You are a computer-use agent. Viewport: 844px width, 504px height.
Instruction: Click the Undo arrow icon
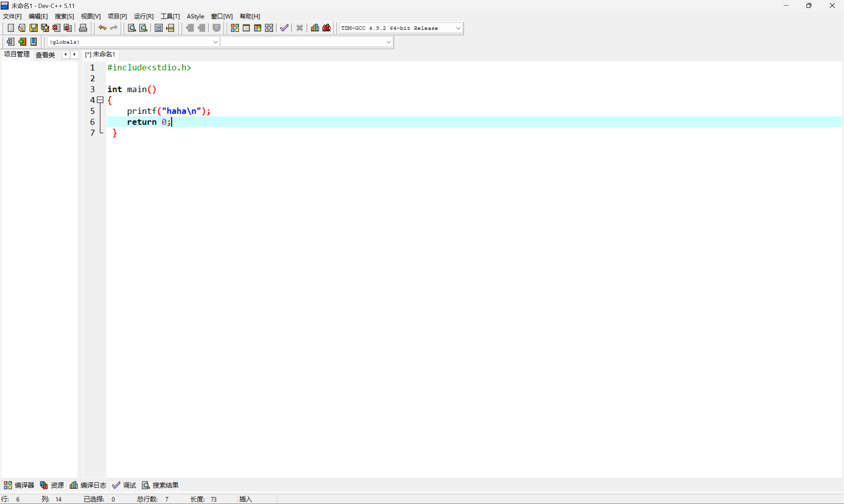(x=102, y=28)
